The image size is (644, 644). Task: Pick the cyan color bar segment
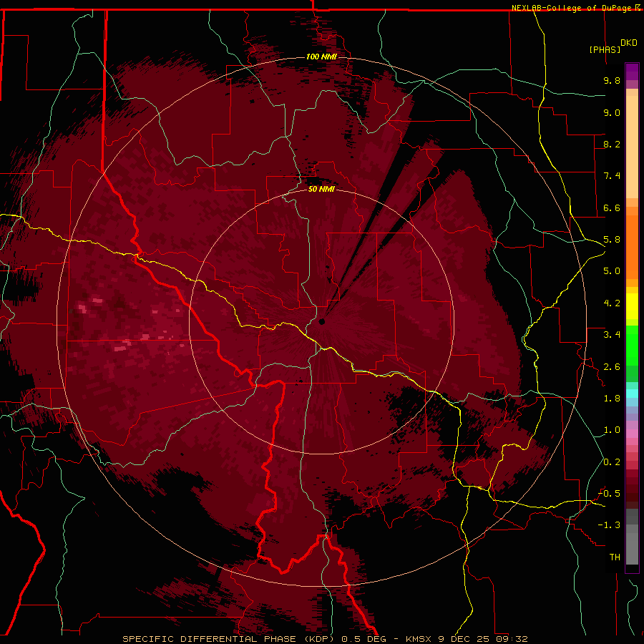[632, 394]
